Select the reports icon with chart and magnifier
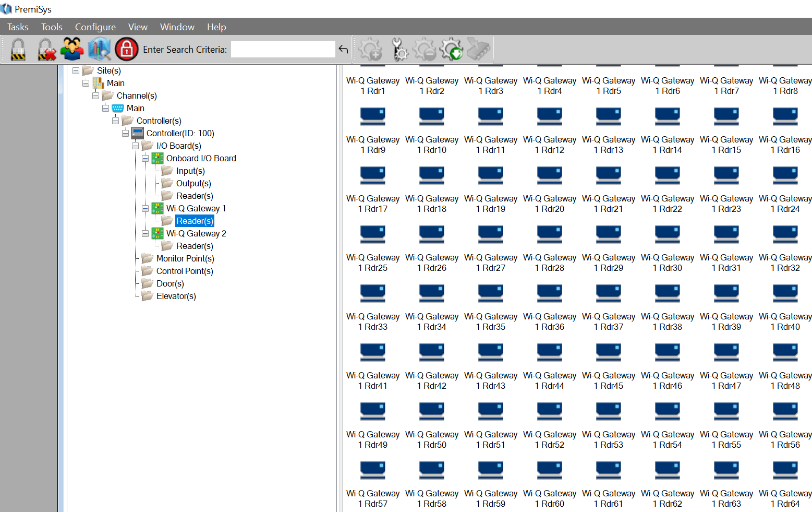The width and height of the screenshot is (812, 512). (x=99, y=49)
